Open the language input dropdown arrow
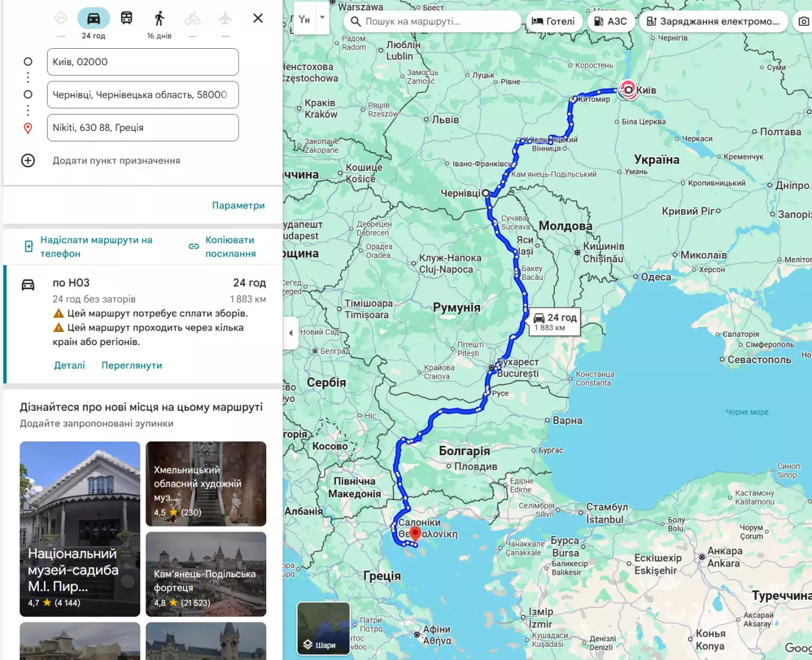Screen dimensions: 812x660 click(x=322, y=18)
